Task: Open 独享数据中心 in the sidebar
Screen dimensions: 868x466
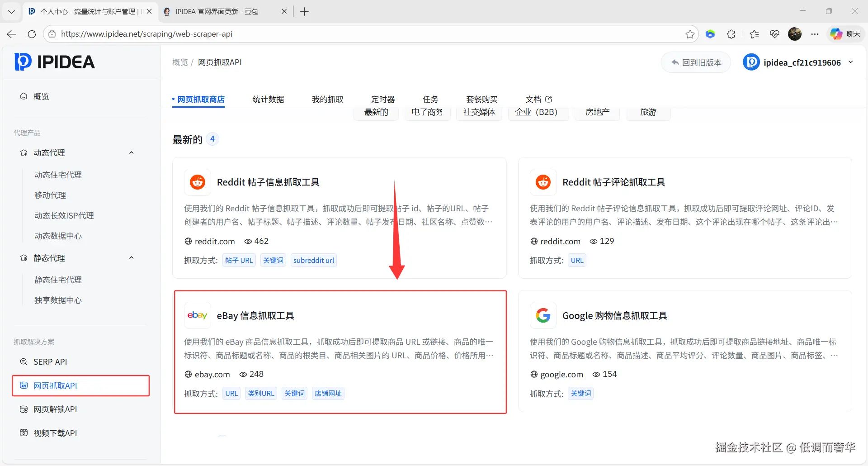Action: click(58, 300)
